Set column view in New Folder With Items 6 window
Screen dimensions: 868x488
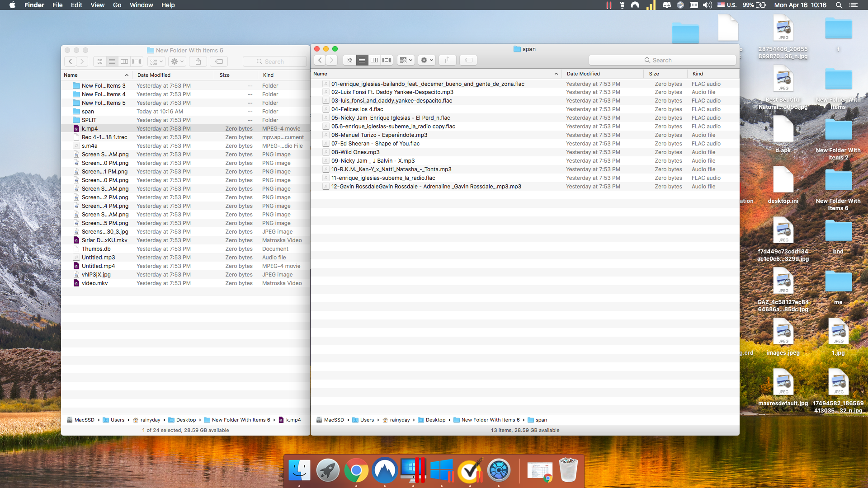(124, 61)
